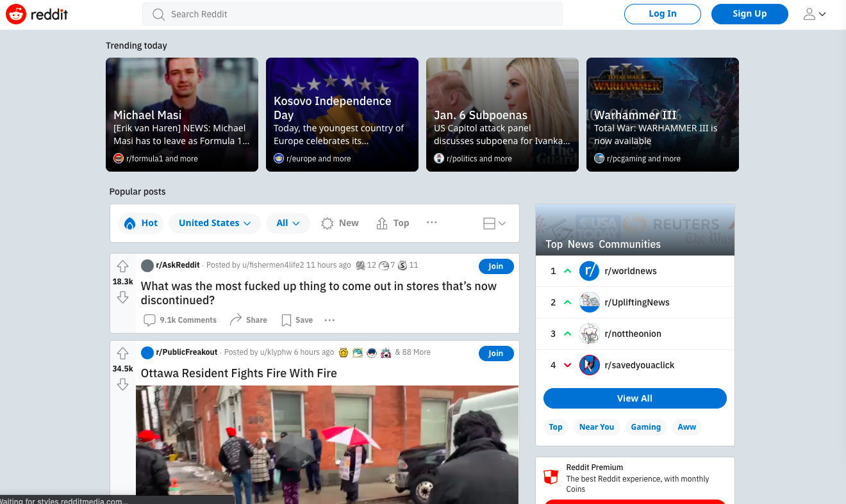The height and width of the screenshot is (504, 846).
Task: Open the Warhammer III trending card
Action: pyautogui.click(x=662, y=115)
